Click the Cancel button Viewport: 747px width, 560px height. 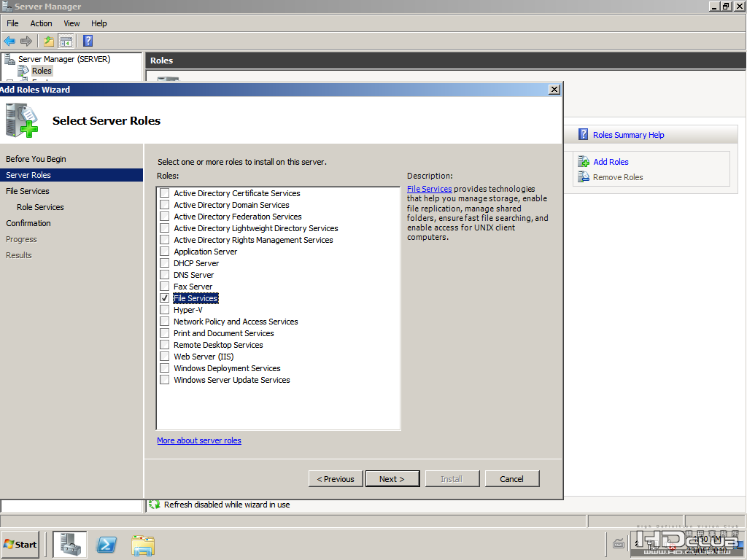point(512,478)
